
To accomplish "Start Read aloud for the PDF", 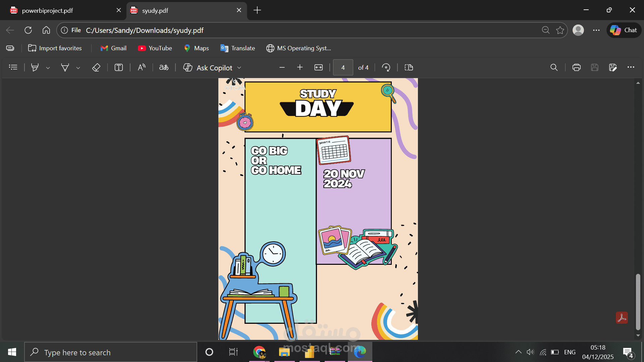I will pyautogui.click(x=141, y=67).
